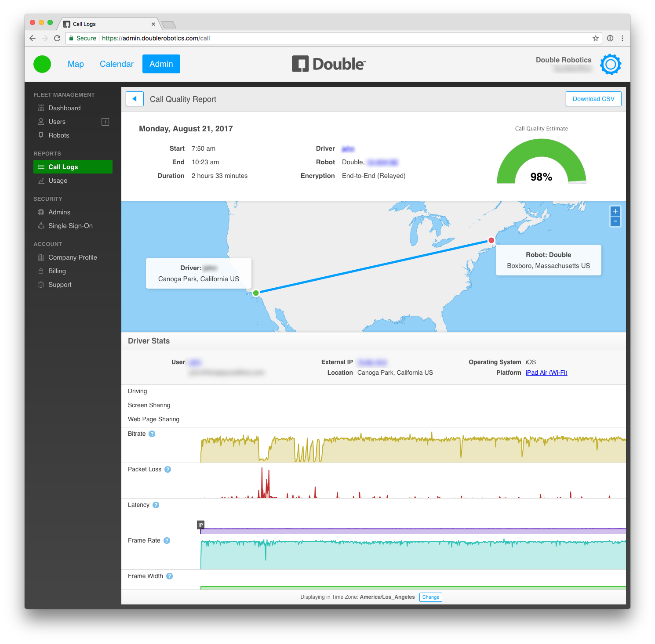This screenshot has height=644, width=655.
Task: Bookmark this page with the star icon
Action: click(x=595, y=38)
